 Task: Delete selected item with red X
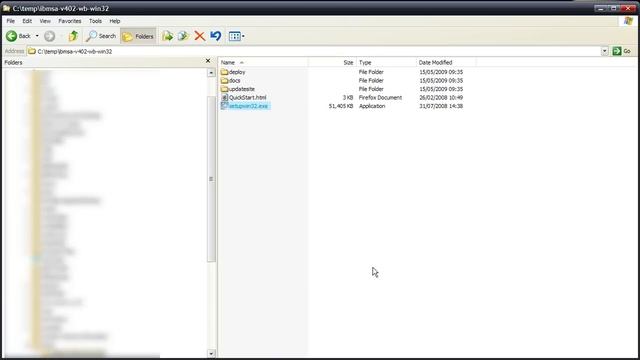pyautogui.click(x=200, y=36)
